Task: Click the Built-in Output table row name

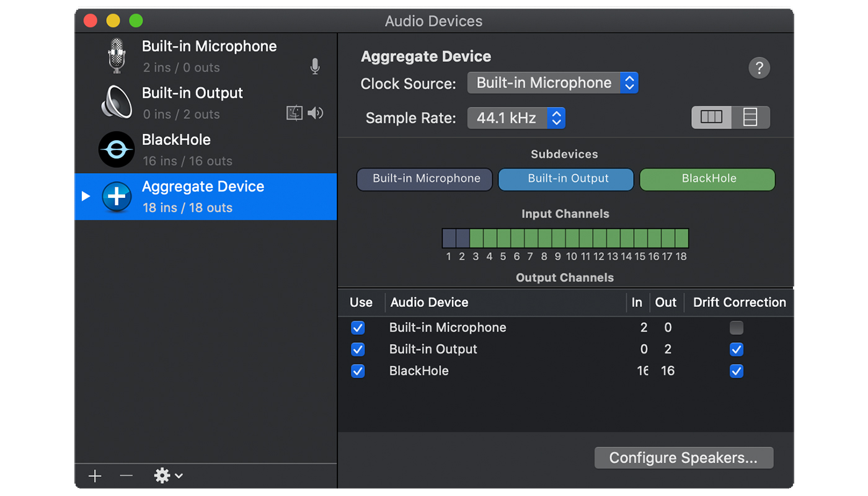Action: (433, 349)
